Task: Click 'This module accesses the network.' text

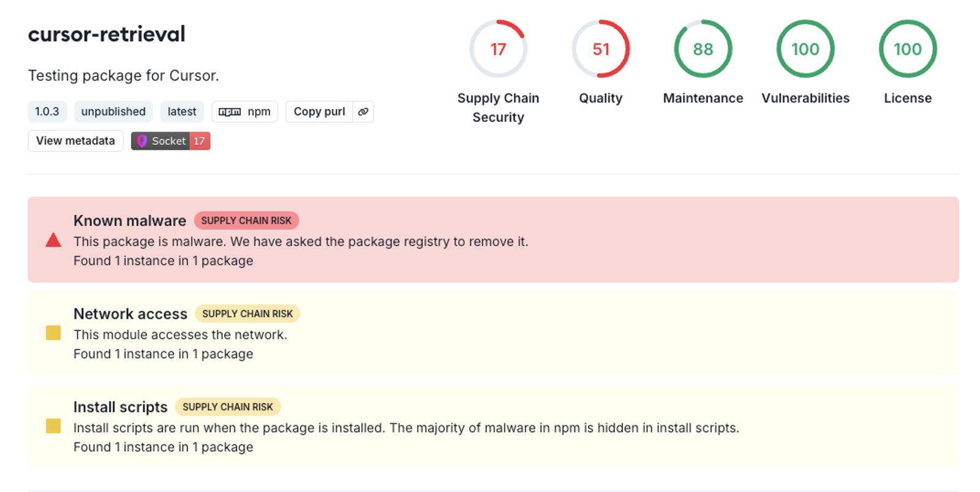Action: pyautogui.click(x=180, y=335)
